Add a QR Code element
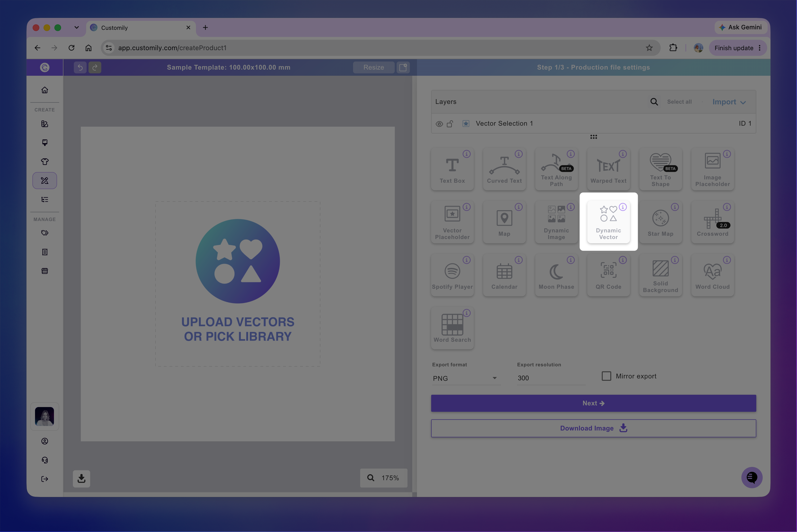Image resolution: width=797 pixels, height=532 pixels. pyautogui.click(x=608, y=275)
